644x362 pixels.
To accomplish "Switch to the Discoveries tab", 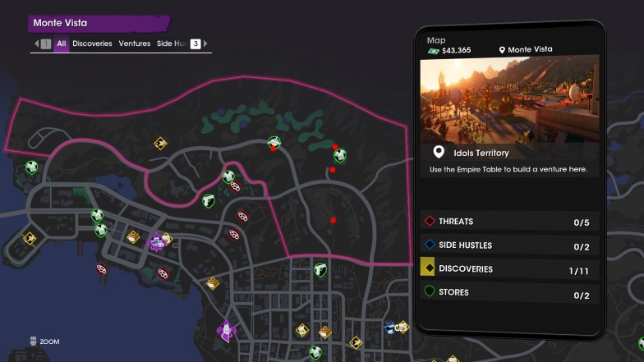I will [x=92, y=44].
